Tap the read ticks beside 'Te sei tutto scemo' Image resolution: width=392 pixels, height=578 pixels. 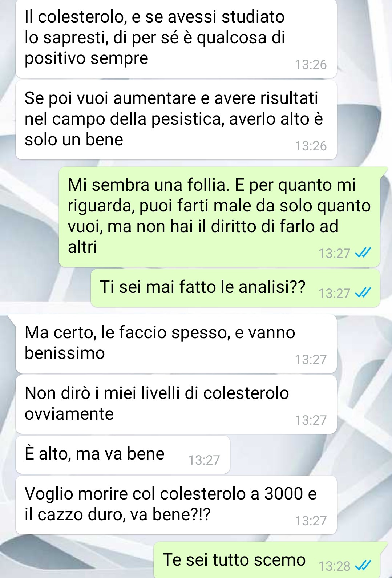(363, 565)
